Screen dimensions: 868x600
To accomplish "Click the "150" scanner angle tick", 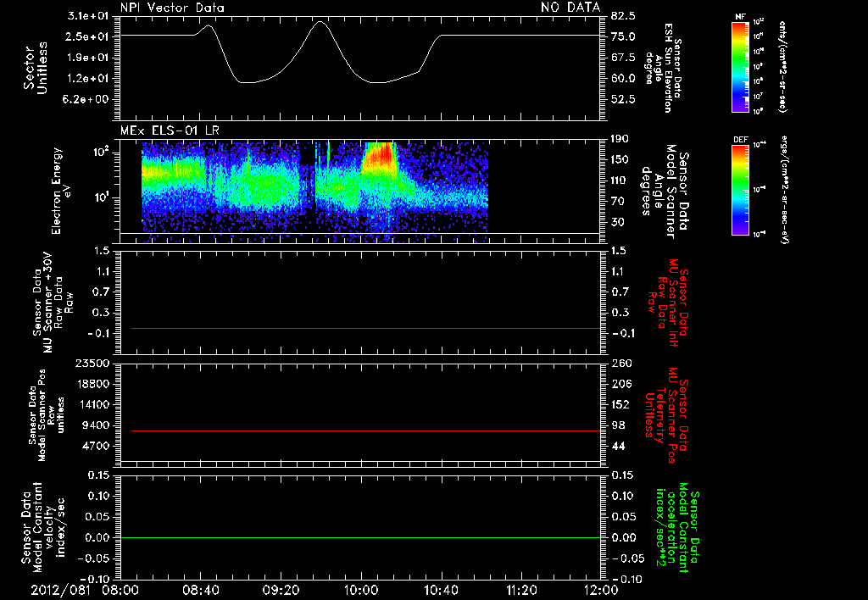I will coord(620,160).
